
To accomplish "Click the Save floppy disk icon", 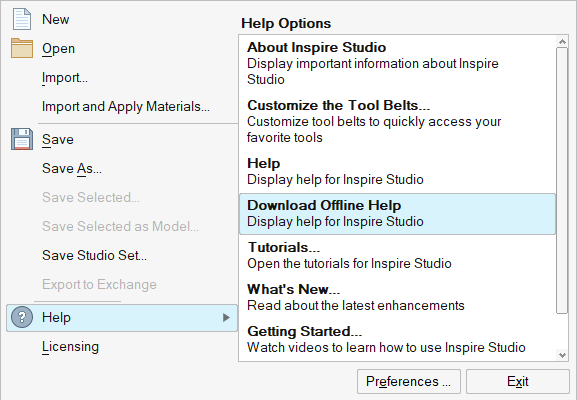I will point(22,139).
